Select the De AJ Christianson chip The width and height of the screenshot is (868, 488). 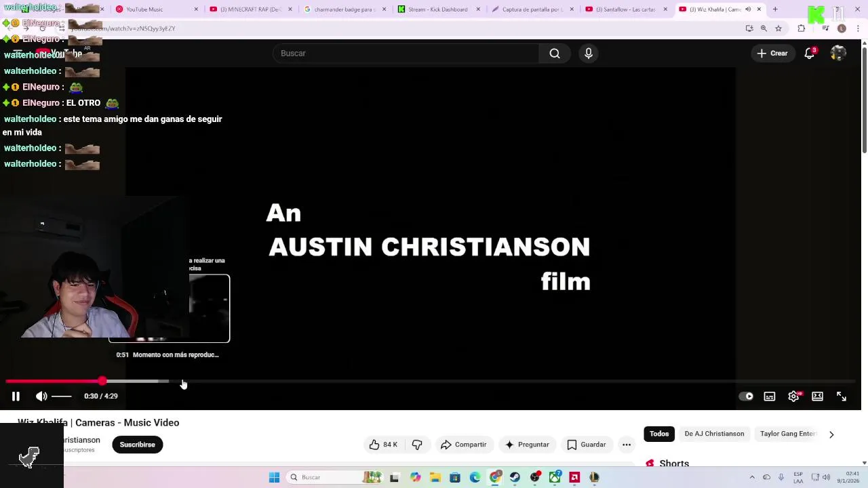coord(714,434)
